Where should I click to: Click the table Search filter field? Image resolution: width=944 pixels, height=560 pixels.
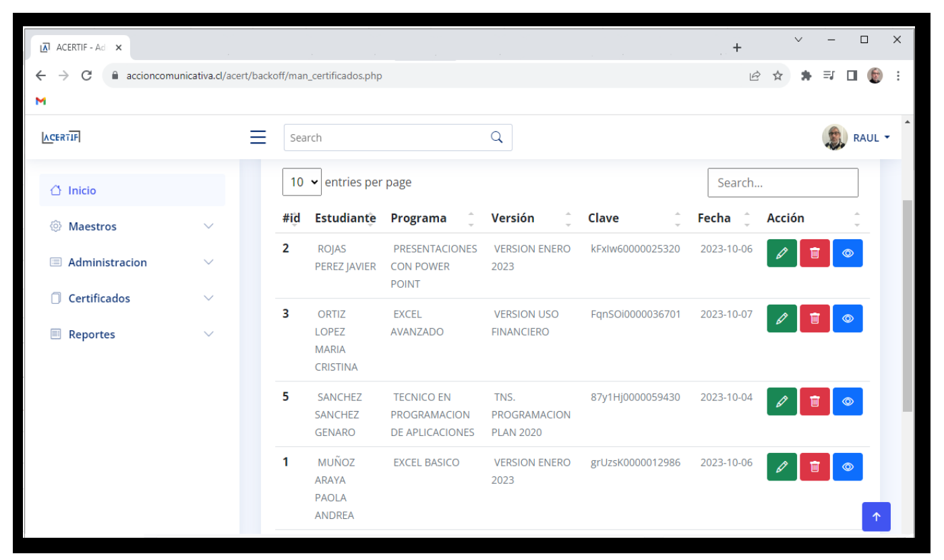(x=783, y=182)
